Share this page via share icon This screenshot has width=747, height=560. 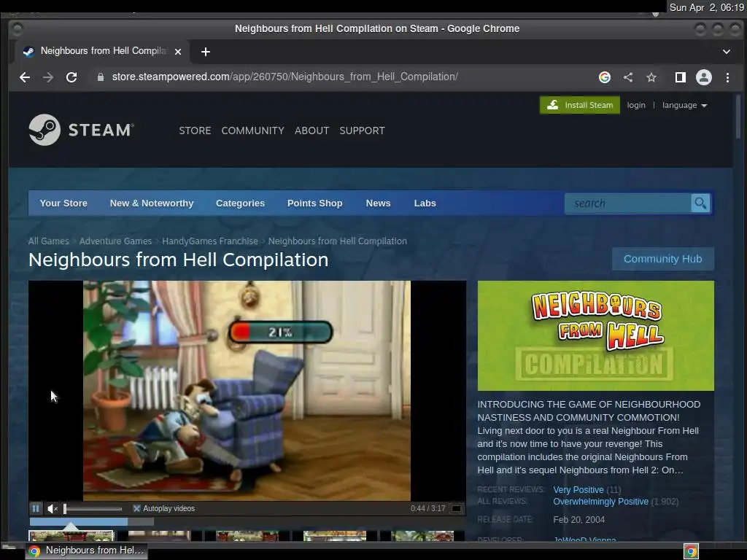click(628, 77)
